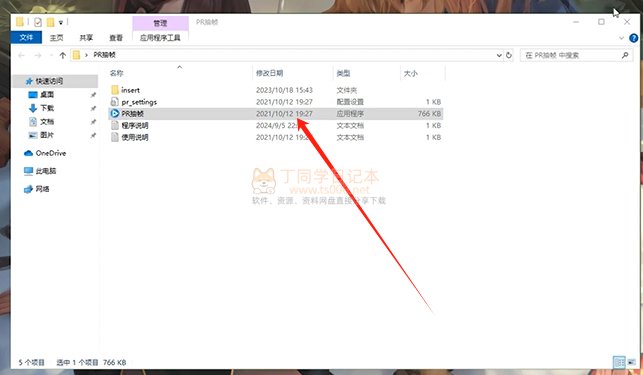Go up one folder with up arrow
The height and width of the screenshot is (375, 643).
(x=62, y=55)
